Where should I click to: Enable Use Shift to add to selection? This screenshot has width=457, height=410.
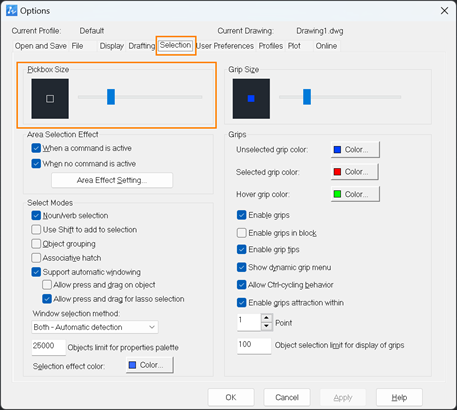point(36,230)
